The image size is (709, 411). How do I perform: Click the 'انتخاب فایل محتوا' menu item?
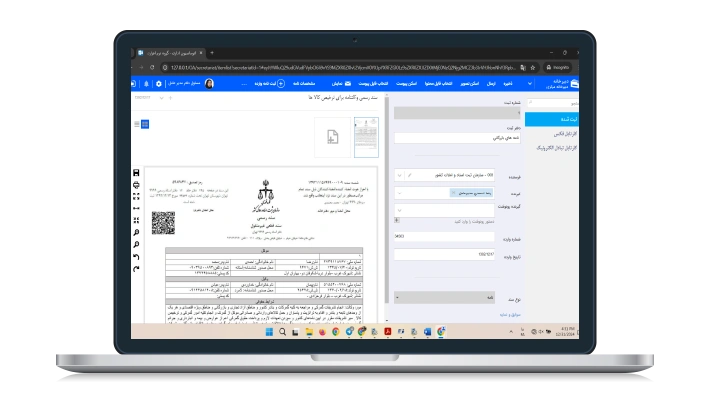pyautogui.click(x=439, y=84)
